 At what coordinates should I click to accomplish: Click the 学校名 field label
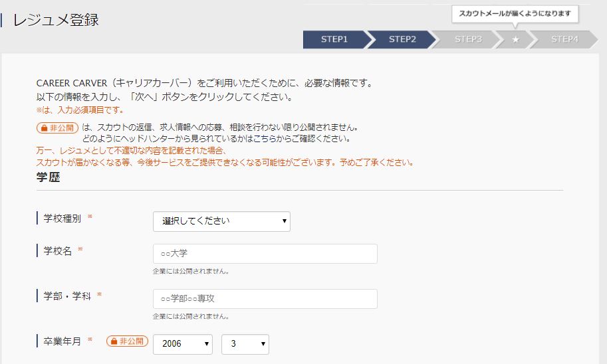point(57,250)
